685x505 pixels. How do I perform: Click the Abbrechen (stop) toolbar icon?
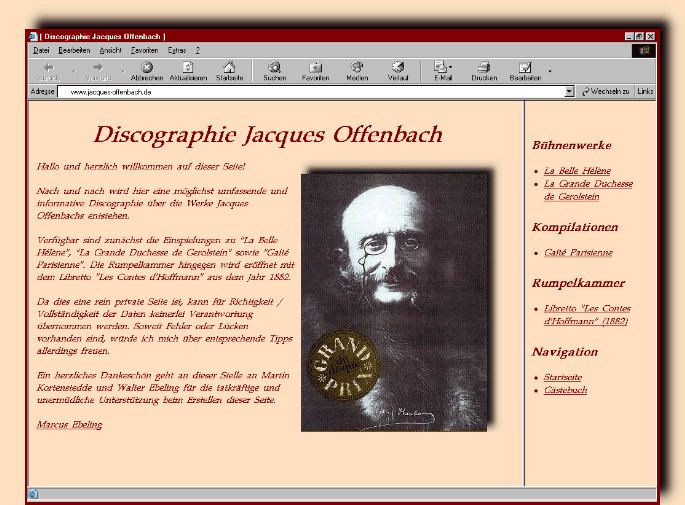coord(147,67)
